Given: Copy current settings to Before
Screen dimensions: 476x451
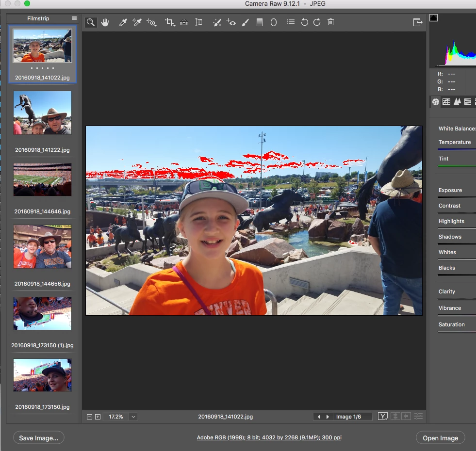Looking at the screenshot, I should [x=406, y=416].
